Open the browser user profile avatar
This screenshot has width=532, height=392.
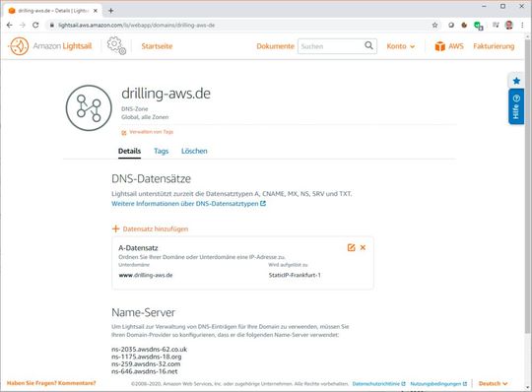508,25
